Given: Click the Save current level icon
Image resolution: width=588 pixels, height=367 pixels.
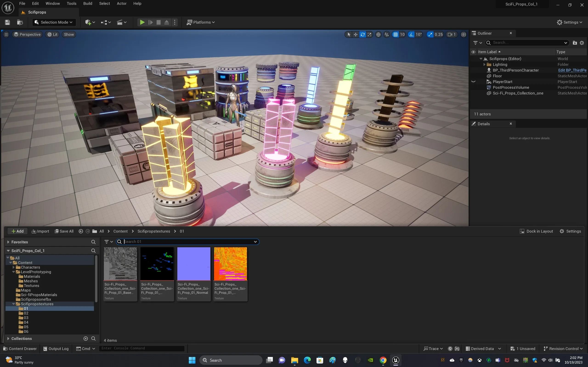Looking at the screenshot, I should pyautogui.click(x=7, y=22).
